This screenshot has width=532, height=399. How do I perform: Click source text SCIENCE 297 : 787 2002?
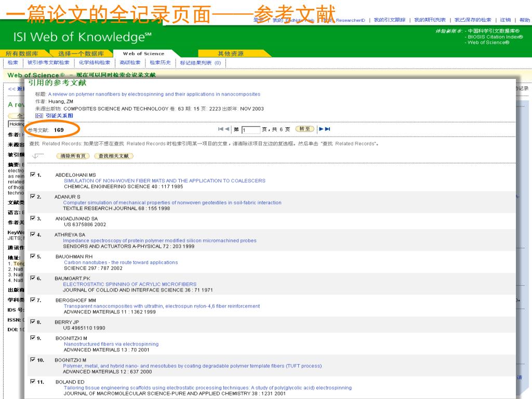(94, 268)
